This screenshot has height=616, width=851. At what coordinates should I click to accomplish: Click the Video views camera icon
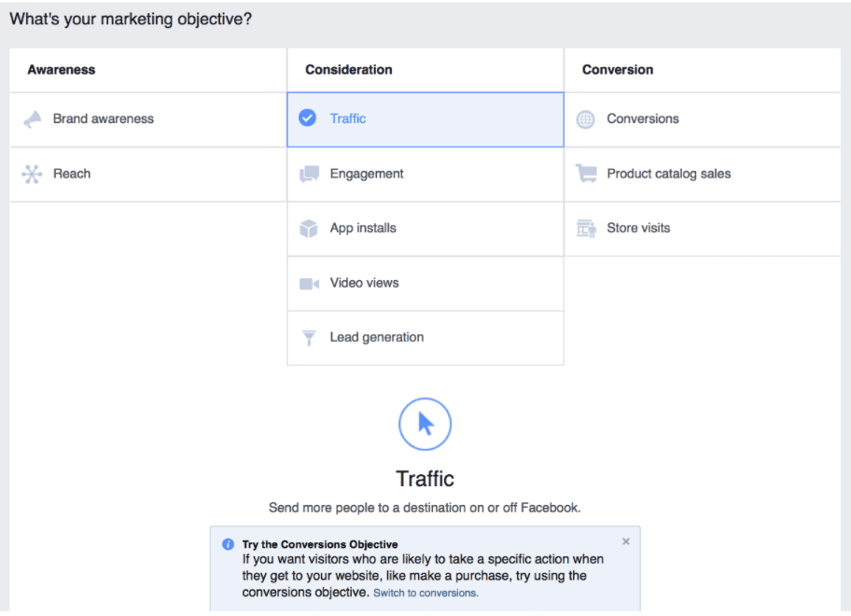point(309,284)
